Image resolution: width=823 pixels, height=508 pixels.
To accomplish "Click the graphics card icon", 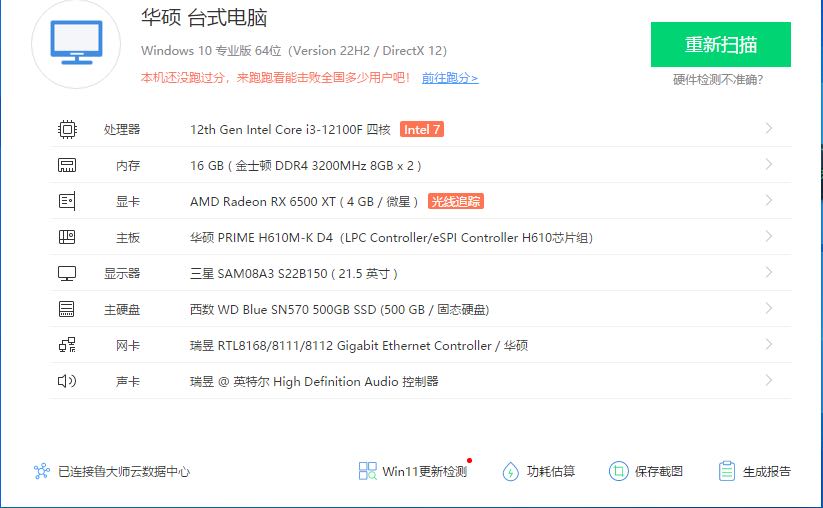I will point(67,201).
